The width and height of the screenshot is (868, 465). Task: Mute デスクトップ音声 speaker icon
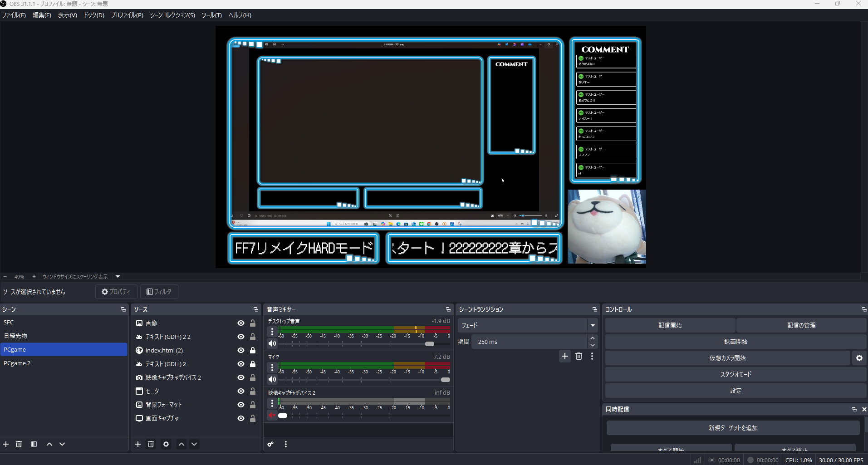[272, 343]
